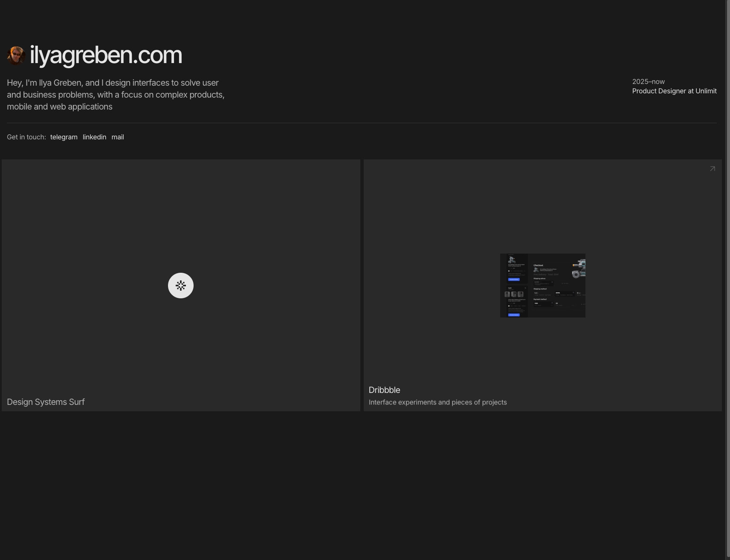The height and width of the screenshot is (560, 730).
Task: Click the round Design Systems Surf logo
Action: point(181,286)
